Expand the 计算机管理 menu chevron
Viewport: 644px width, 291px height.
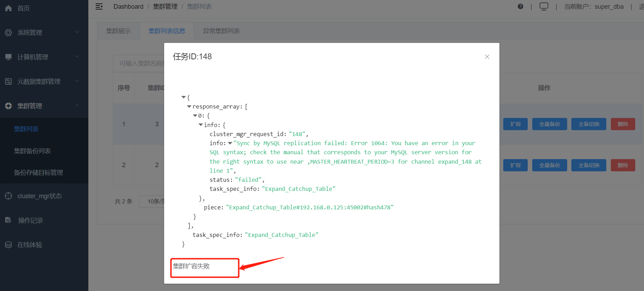pos(77,57)
